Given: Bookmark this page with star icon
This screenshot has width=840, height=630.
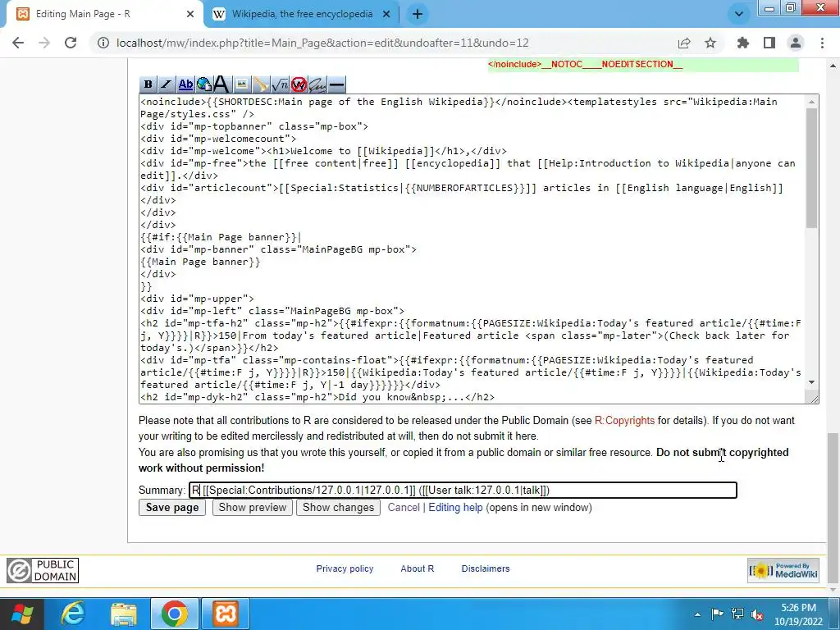Looking at the screenshot, I should coord(710,43).
